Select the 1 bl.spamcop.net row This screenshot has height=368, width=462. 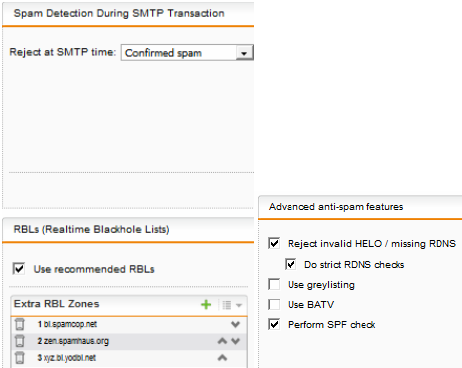pyautogui.click(x=129, y=324)
